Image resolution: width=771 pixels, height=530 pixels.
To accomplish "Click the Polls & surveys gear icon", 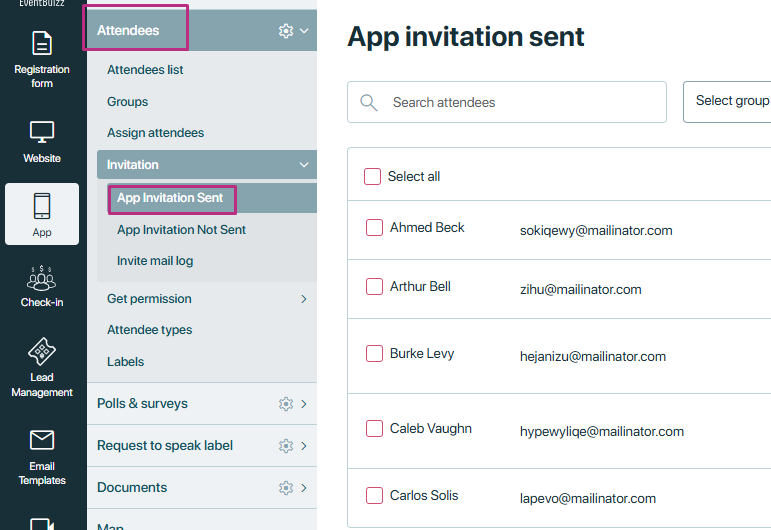I will (286, 404).
